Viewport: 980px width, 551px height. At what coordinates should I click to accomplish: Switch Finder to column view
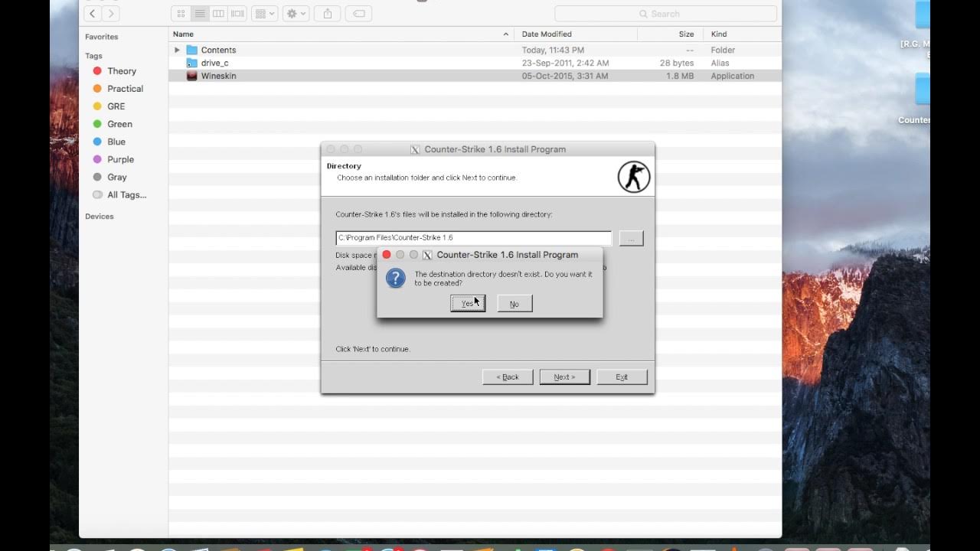pyautogui.click(x=218, y=13)
